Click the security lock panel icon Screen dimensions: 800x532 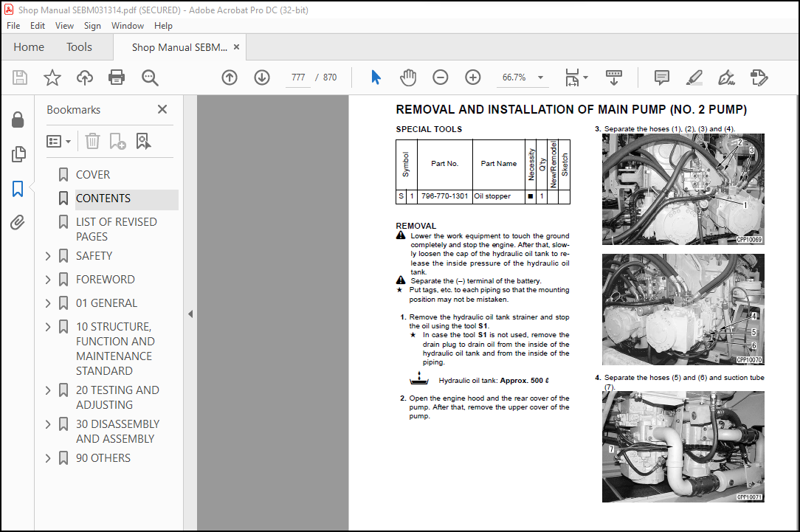18,120
